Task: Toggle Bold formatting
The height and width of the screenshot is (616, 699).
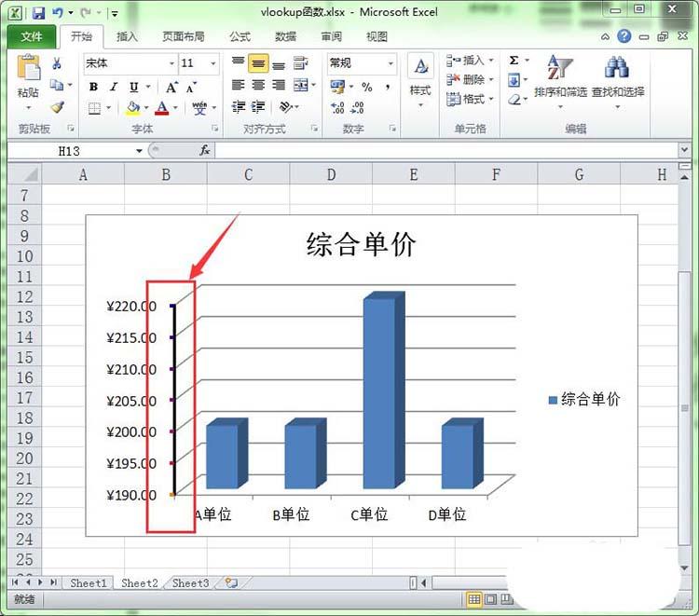Action: [93, 87]
